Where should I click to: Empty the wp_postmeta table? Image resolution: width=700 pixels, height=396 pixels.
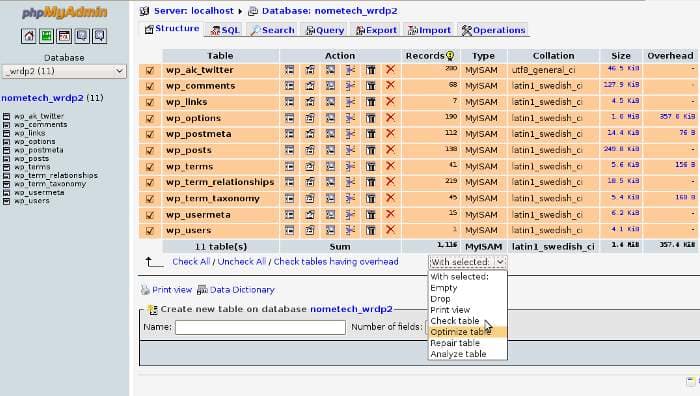point(371,134)
